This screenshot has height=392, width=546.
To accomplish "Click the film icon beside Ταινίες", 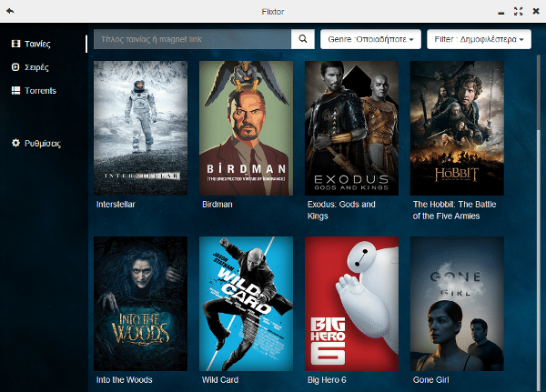I will coord(15,44).
